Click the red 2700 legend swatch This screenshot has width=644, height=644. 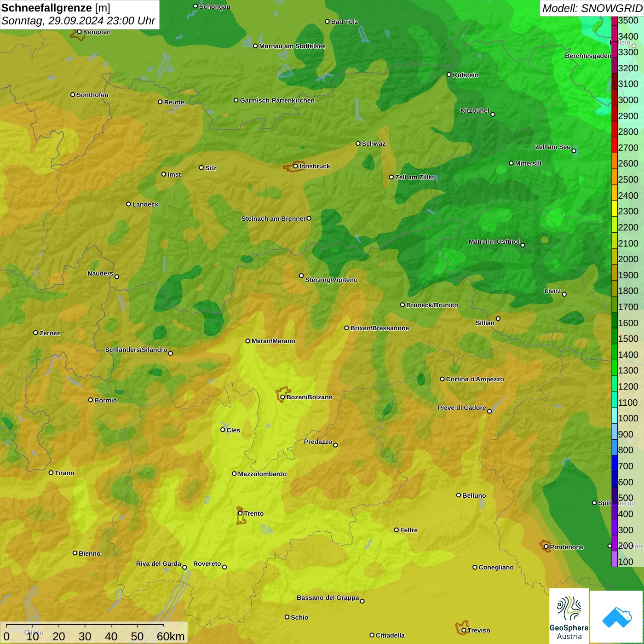614,144
